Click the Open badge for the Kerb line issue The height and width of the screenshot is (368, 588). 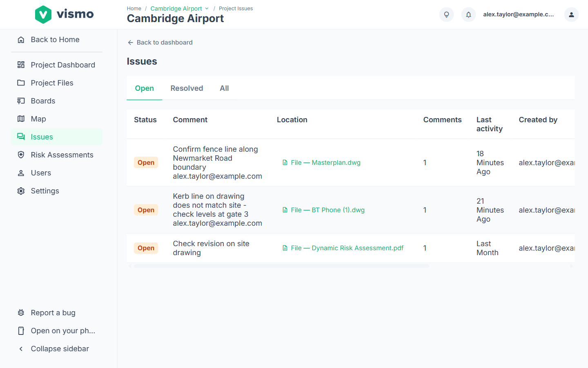tap(146, 210)
